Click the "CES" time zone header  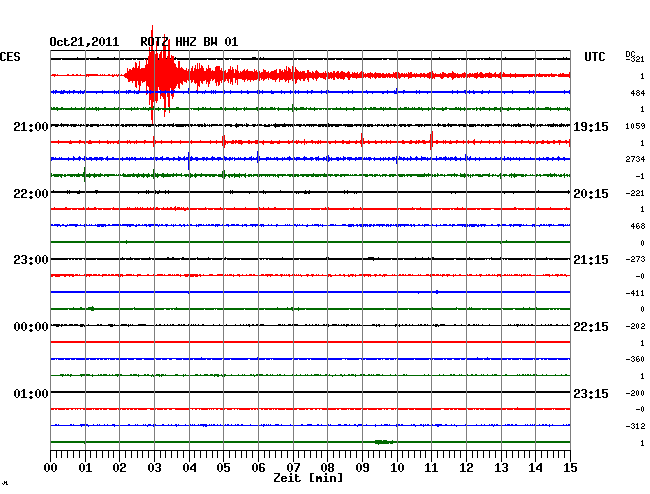coord(10,57)
